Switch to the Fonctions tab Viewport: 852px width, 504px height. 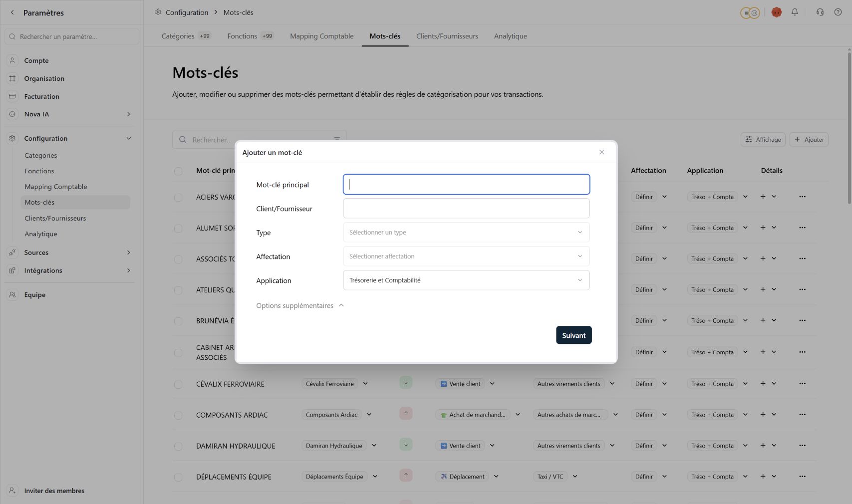[x=250, y=36]
